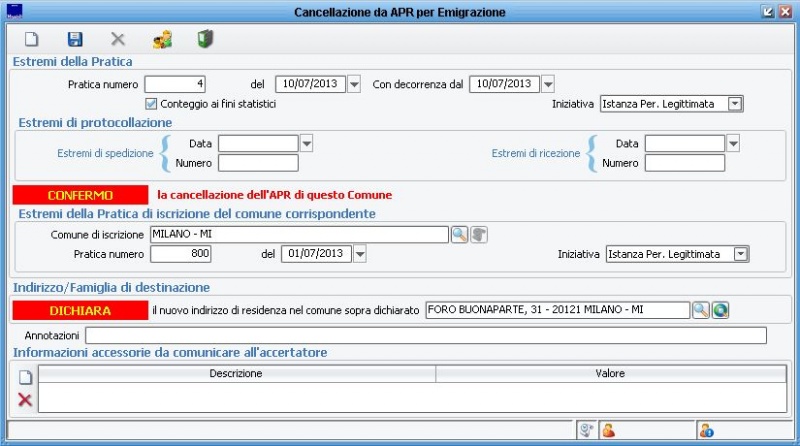800x446 pixels.
Task: Click the Estremi di ricezione Numero field
Action: (685, 163)
